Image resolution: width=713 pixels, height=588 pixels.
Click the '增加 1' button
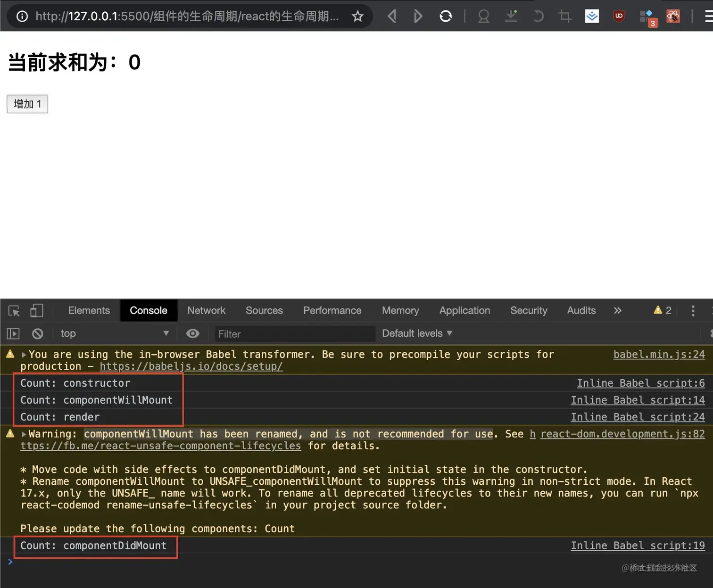pyautogui.click(x=27, y=104)
